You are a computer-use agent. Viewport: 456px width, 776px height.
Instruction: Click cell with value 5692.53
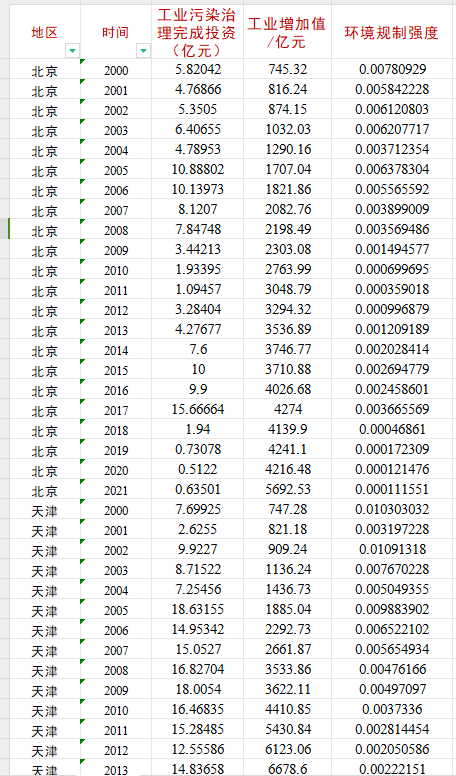click(x=287, y=490)
